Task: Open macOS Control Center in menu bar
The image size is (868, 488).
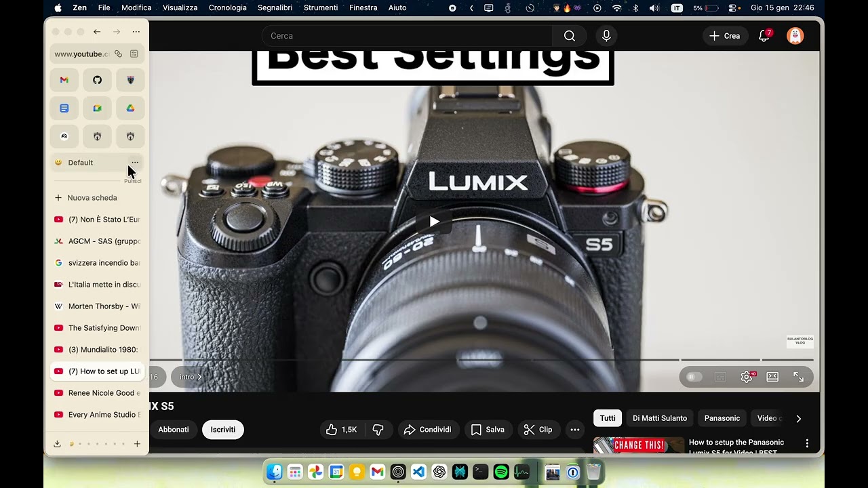Action: (x=734, y=8)
